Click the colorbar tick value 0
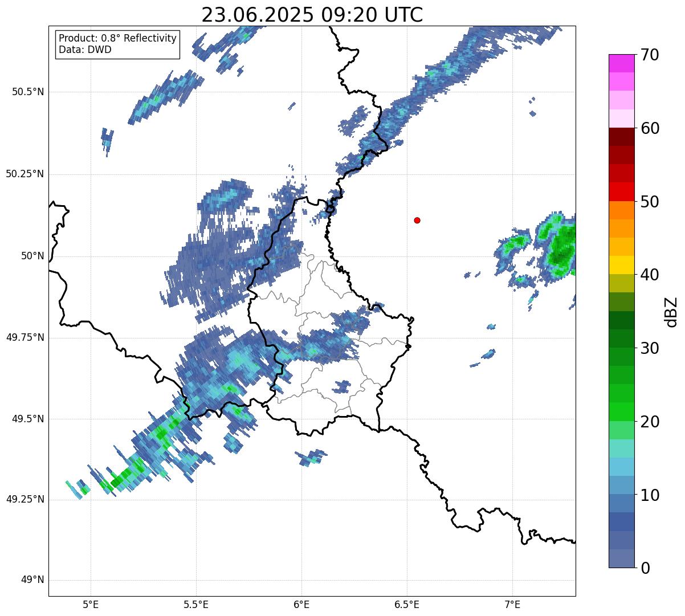The image size is (685, 616). pos(645,568)
